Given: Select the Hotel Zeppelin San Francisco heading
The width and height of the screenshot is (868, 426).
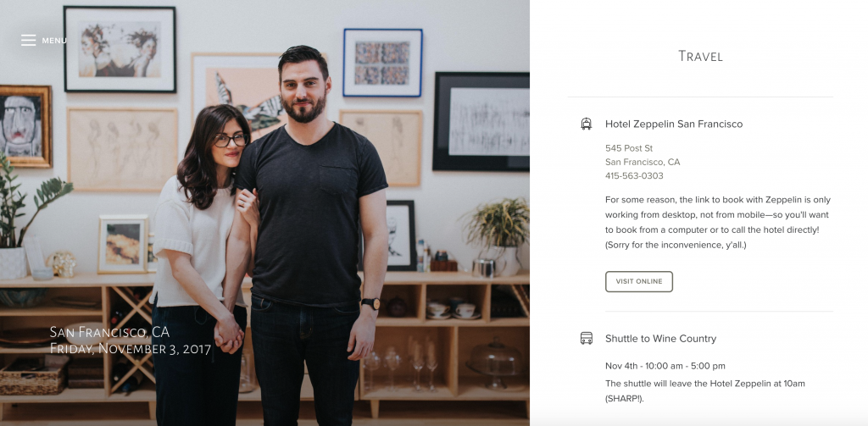Looking at the screenshot, I should coord(674,124).
